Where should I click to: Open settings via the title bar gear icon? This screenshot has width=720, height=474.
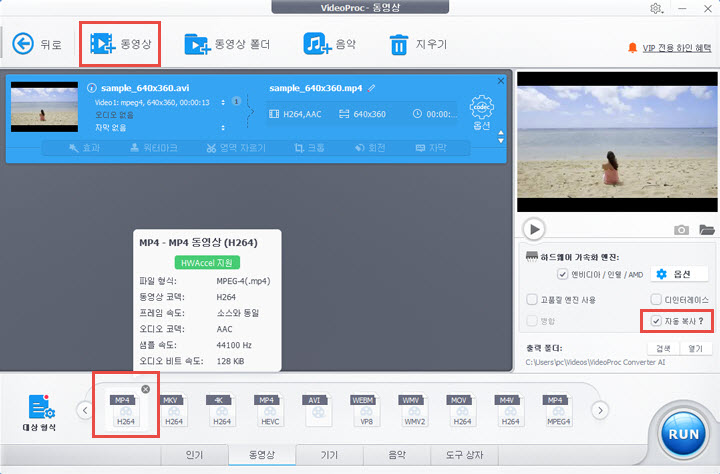(x=656, y=9)
